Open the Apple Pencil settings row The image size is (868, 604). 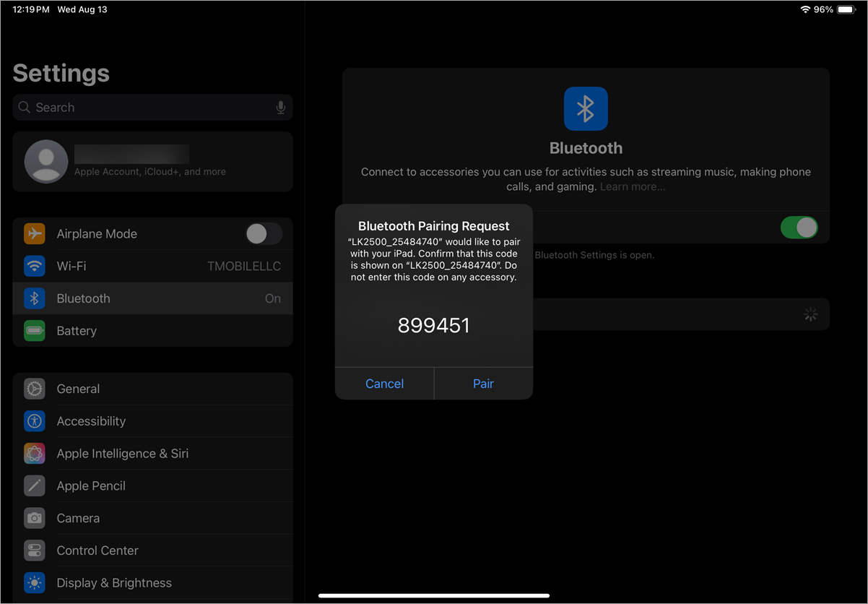click(152, 486)
